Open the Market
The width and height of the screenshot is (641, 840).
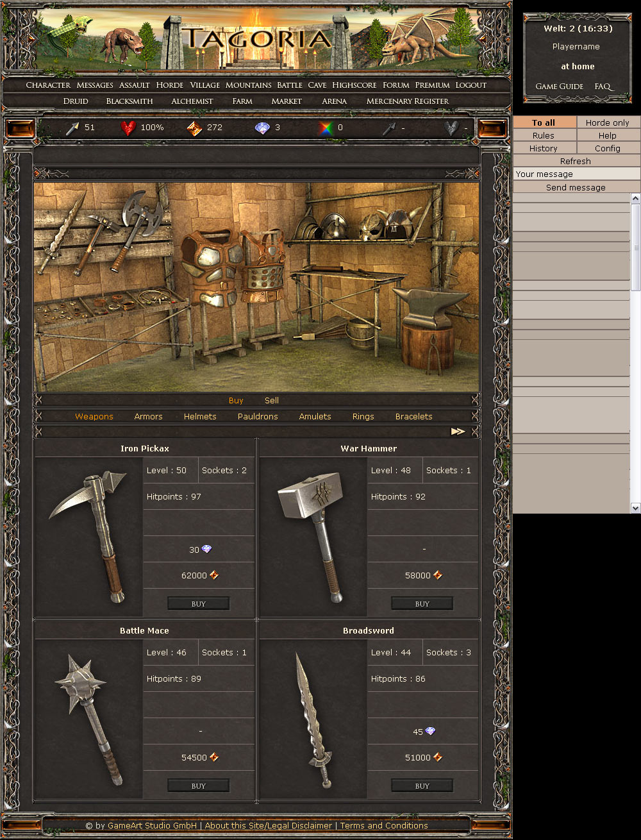coord(287,101)
